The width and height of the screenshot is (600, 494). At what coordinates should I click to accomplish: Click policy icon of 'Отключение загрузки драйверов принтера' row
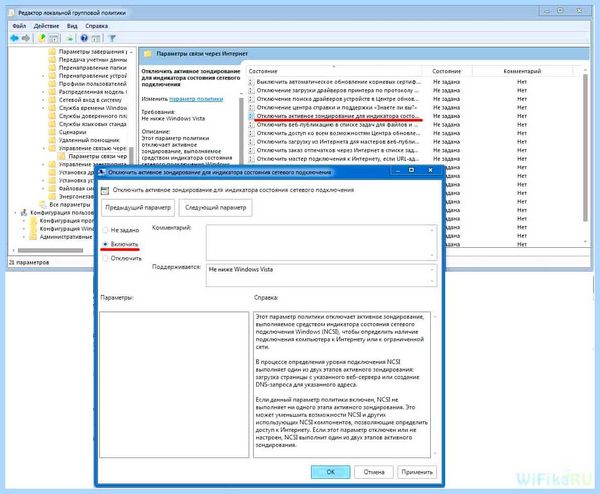tap(251, 91)
